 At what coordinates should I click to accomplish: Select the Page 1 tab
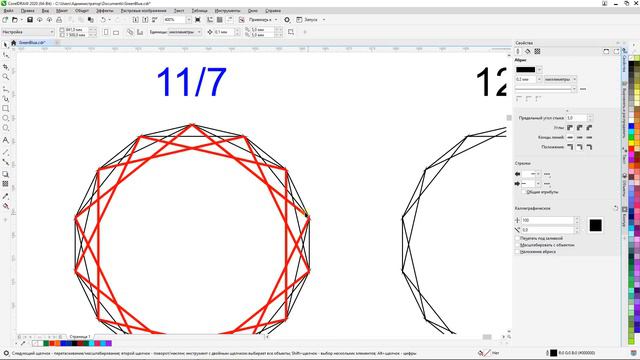coord(79,337)
